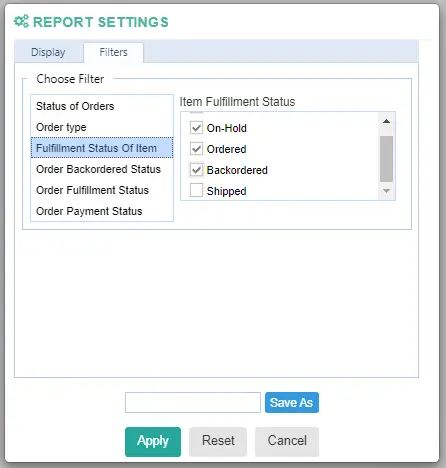Image resolution: width=446 pixels, height=468 pixels.
Task: Uncheck the On-Hold checkbox
Action: coord(196,128)
